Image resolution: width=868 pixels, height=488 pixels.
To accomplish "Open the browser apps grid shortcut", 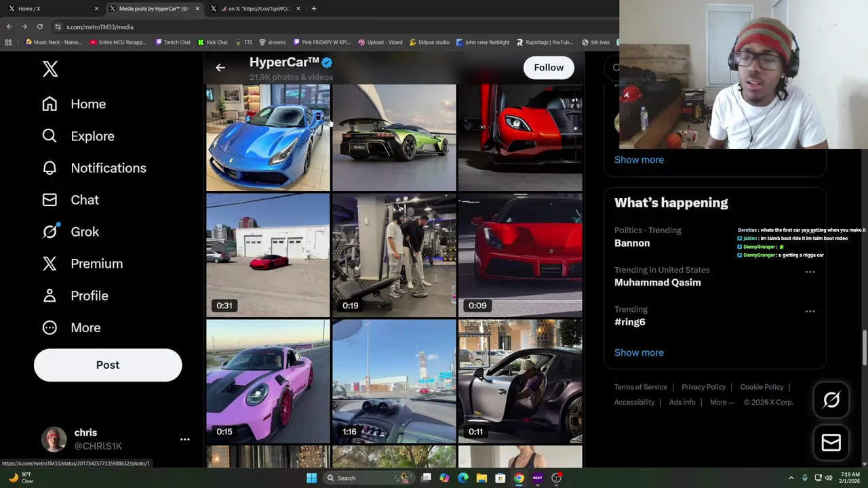I will tap(8, 42).
